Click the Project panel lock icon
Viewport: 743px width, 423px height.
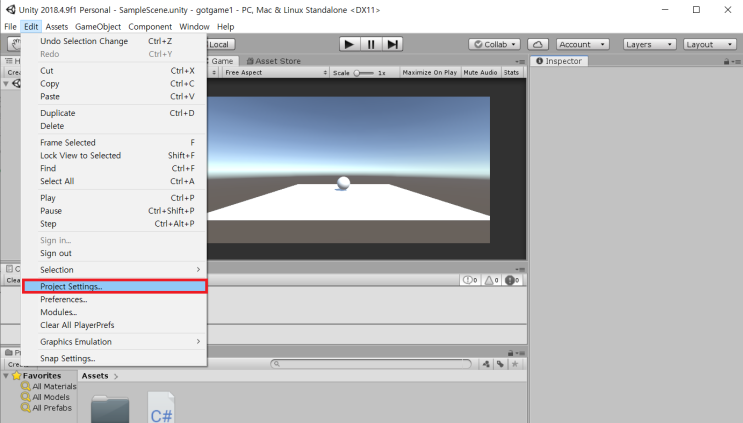(510, 353)
